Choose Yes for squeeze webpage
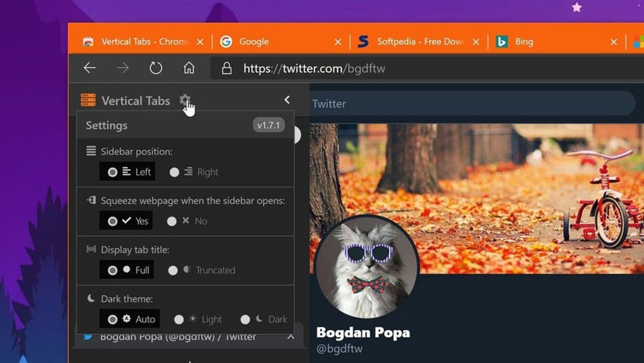The height and width of the screenshot is (363, 644). coord(126,221)
